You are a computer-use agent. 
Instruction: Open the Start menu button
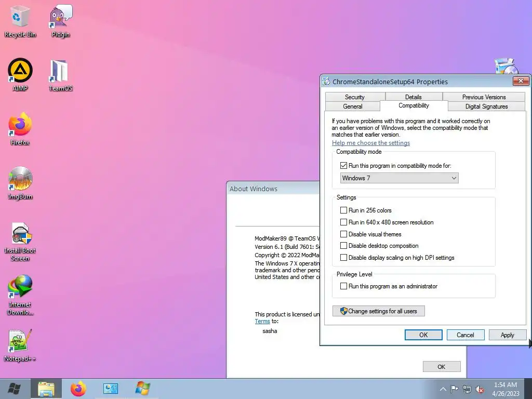(14, 389)
